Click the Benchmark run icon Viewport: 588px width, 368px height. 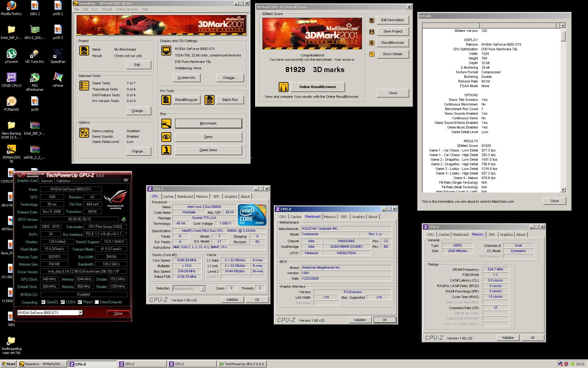(166, 124)
